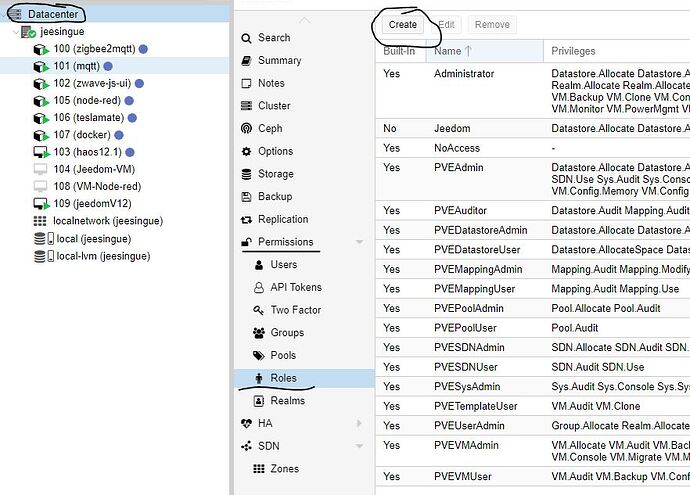Viewport: 690px width, 495px height.
Task: Click the API Tokens user icon
Action: [259, 288]
